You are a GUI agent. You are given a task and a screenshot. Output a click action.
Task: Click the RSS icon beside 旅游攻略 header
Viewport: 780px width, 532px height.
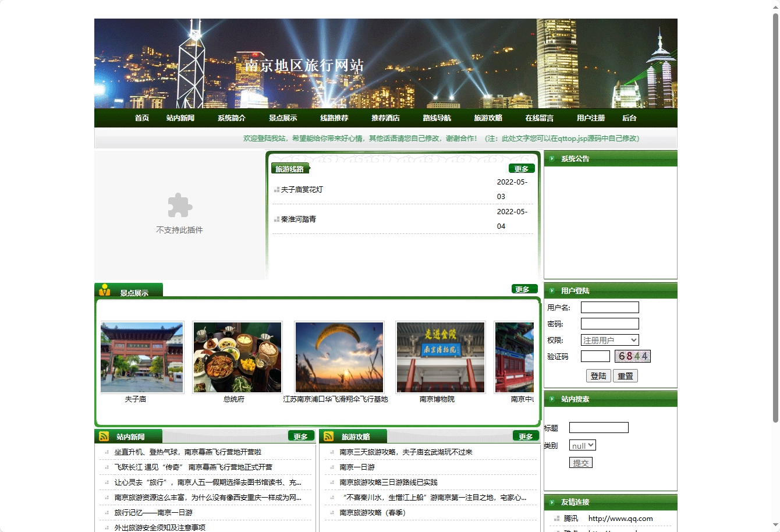(329, 435)
